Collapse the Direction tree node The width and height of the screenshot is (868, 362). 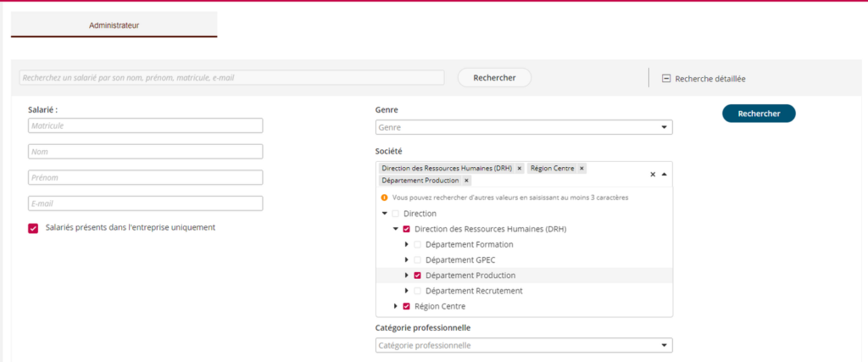pos(385,214)
